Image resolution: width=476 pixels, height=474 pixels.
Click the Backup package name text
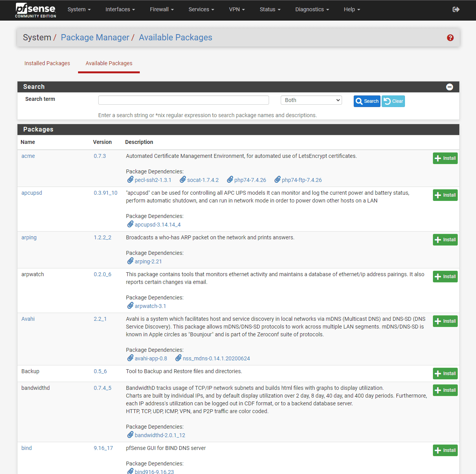pyautogui.click(x=30, y=371)
